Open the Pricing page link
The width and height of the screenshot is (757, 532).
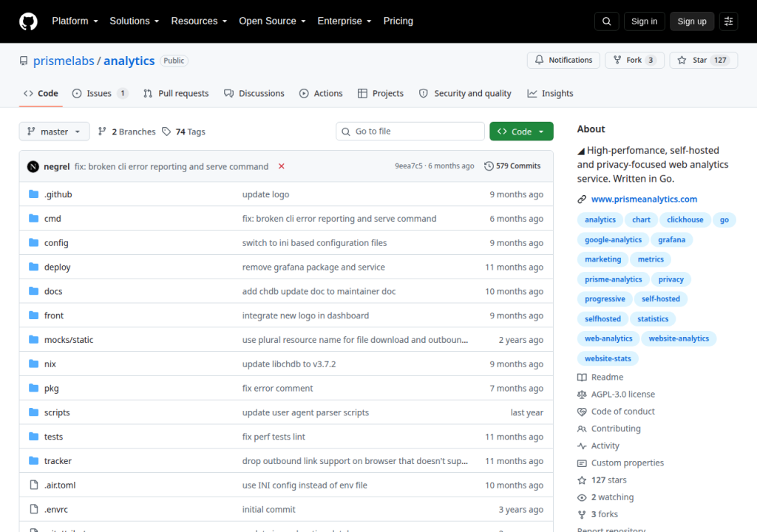[x=398, y=21]
